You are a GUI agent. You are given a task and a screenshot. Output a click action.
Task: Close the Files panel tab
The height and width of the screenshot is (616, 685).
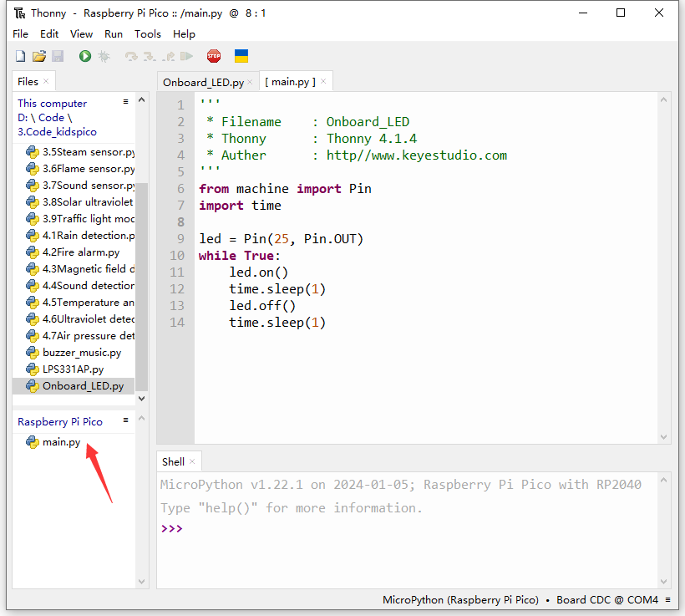tap(46, 81)
